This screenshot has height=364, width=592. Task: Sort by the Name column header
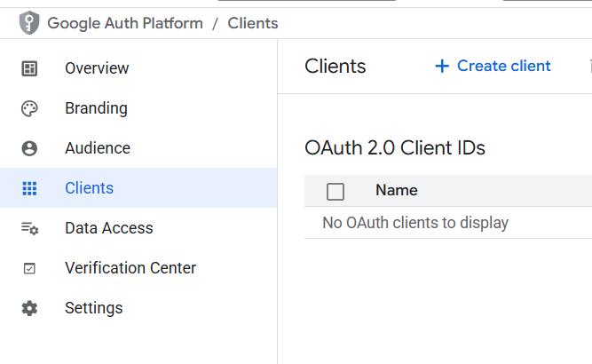396,190
